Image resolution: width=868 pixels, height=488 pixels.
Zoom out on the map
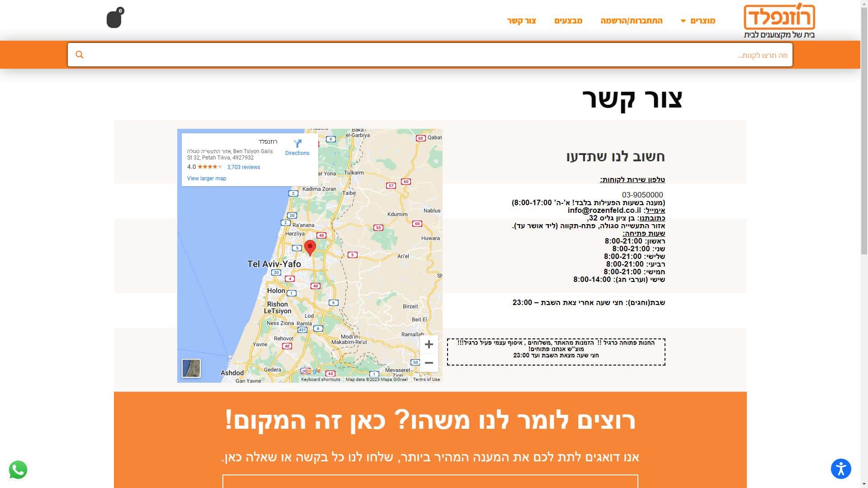click(x=429, y=363)
